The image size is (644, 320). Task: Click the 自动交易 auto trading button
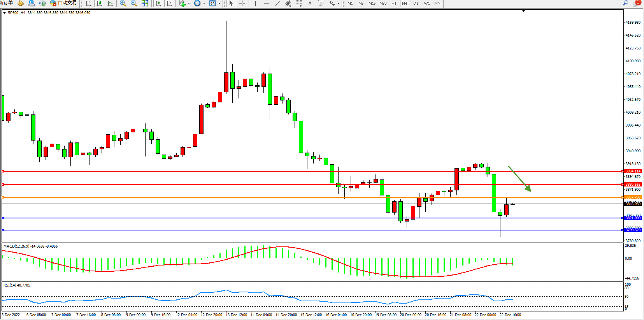[63, 3]
